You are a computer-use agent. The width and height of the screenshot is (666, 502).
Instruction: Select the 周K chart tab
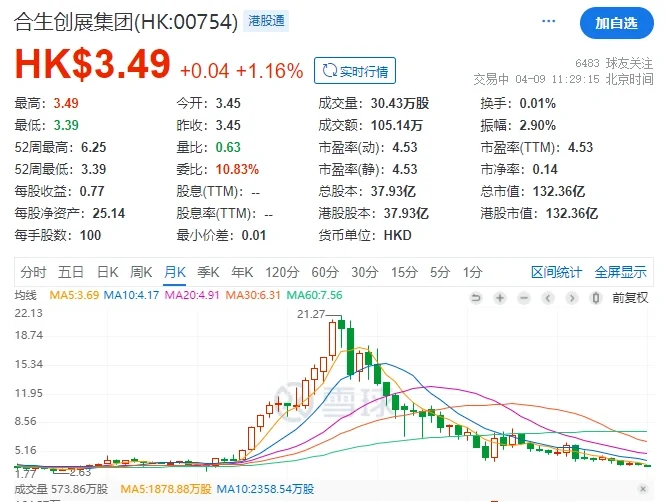tap(141, 272)
